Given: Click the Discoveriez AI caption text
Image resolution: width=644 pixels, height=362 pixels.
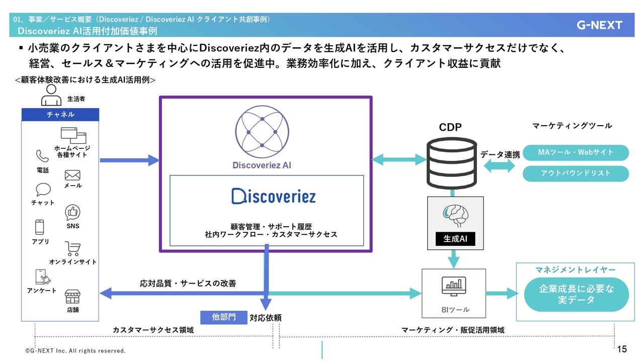Looking at the screenshot, I should pyautogui.click(x=262, y=165).
